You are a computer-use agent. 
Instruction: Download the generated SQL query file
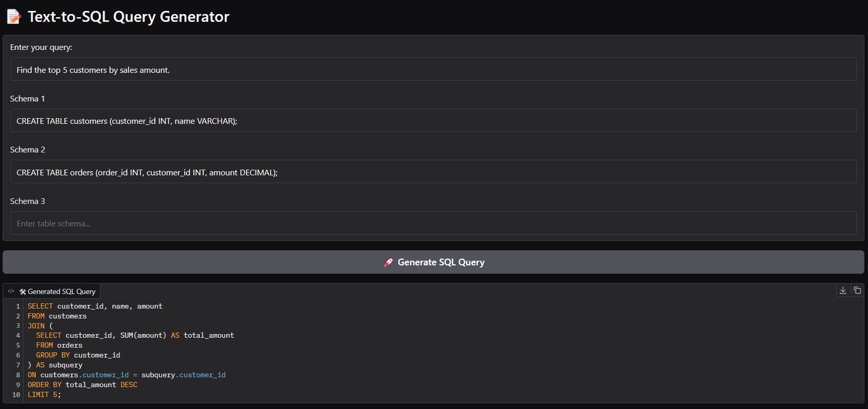click(x=843, y=290)
